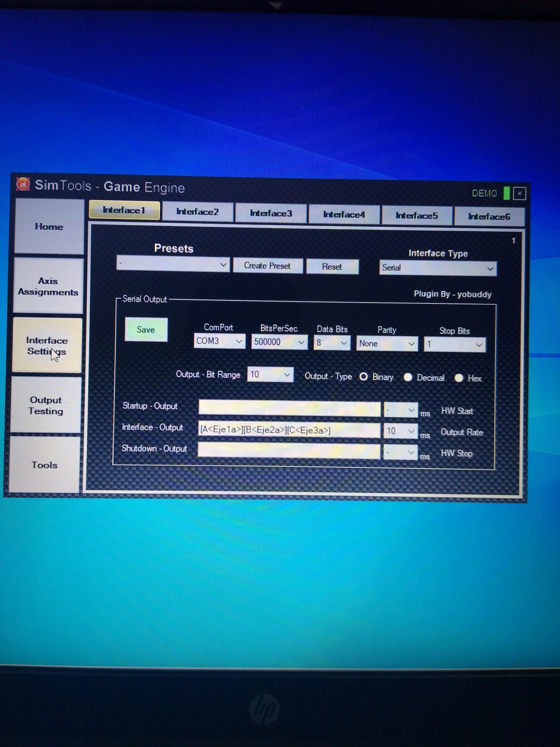
Task: Open the Axis Assignments section
Action: (x=48, y=286)
